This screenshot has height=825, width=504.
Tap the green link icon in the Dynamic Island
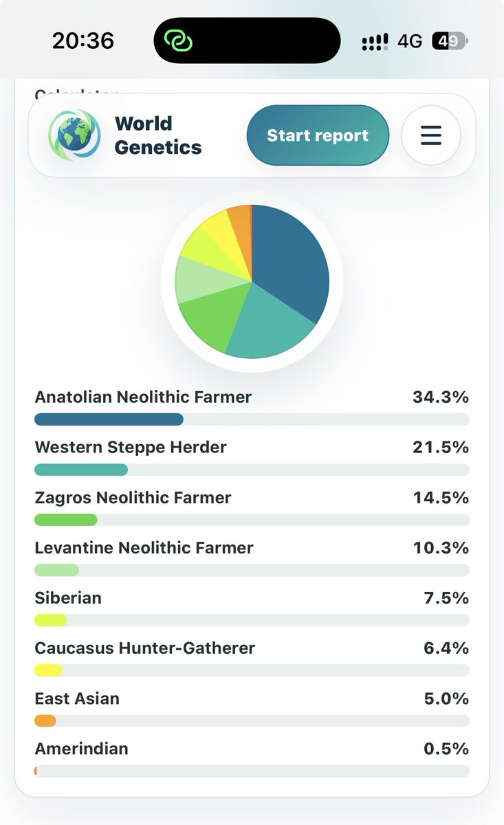(178, 41)
